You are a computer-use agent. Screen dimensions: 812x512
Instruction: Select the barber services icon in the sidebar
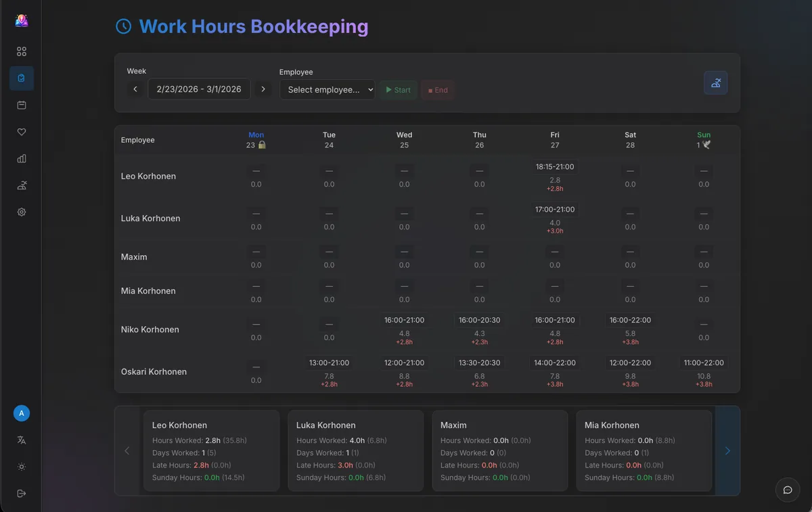point(21,185)
